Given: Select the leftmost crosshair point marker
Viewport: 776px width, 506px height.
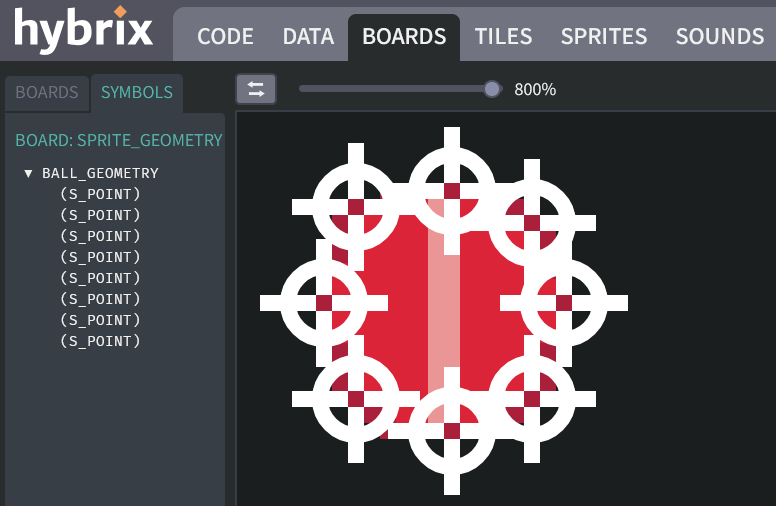Looking at the screenshot, I should 324,303.
